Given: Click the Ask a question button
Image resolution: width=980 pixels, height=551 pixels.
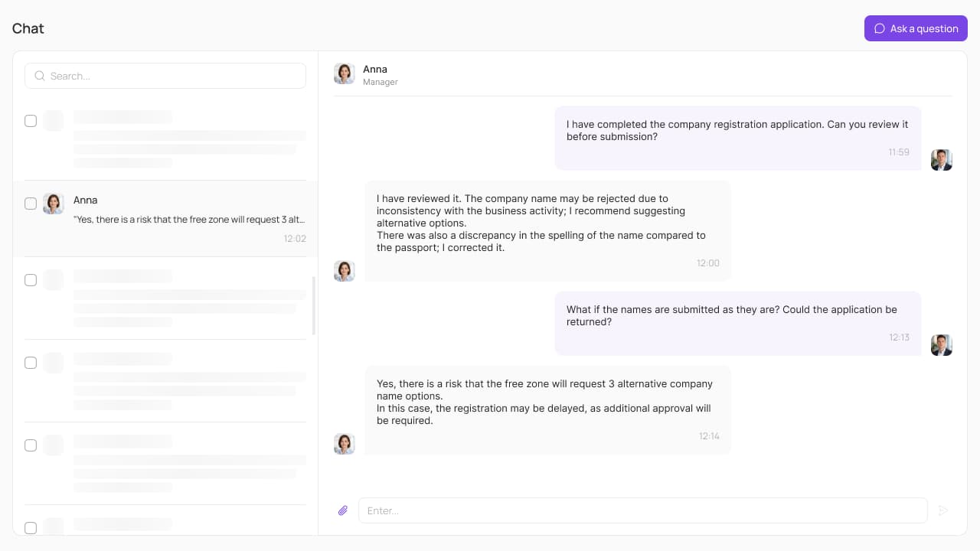Looking at the screenshot, I should pos(916,28).
